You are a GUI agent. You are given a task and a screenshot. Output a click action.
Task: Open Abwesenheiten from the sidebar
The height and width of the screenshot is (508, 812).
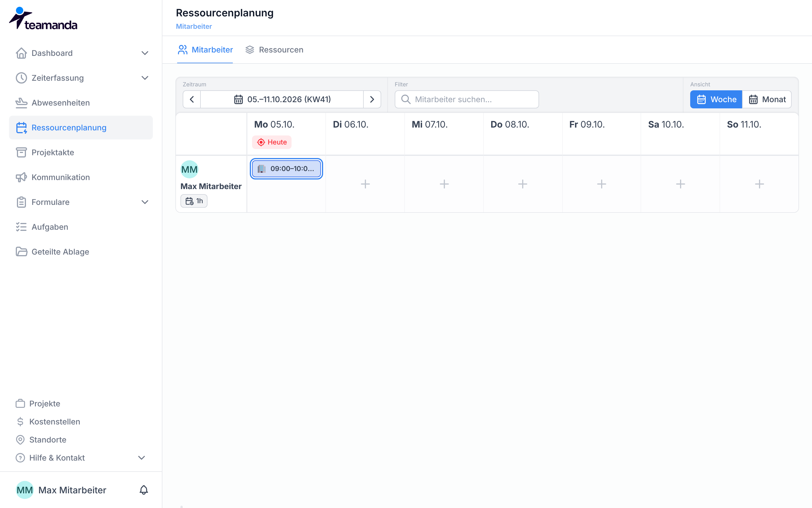(81, 103)
